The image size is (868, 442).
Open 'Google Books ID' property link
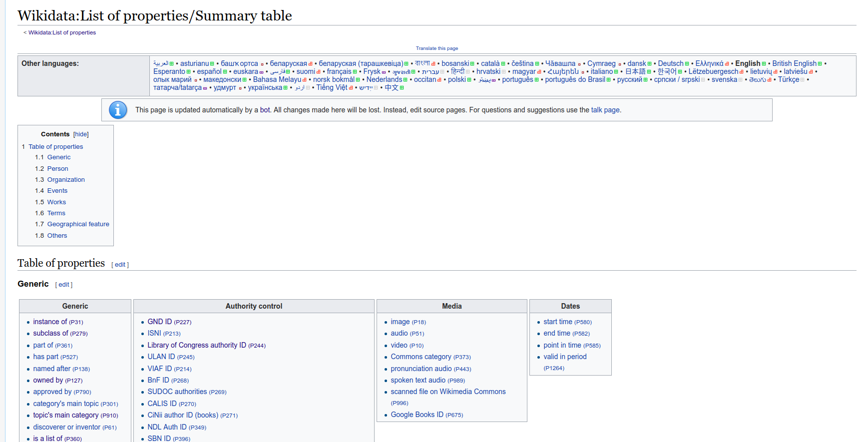(x=417, y=415)
